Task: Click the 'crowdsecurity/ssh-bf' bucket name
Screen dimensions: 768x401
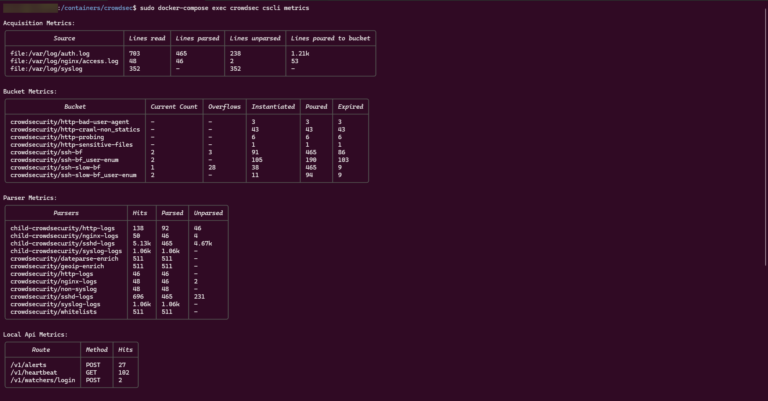Action: 46,152
